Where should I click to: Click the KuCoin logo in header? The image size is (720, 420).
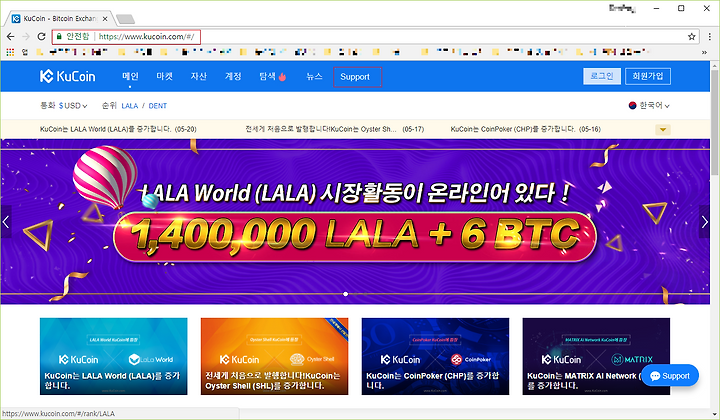68,76
